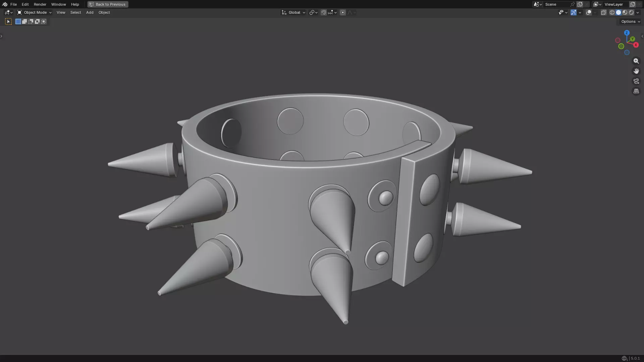This screenshot has width=644, height=362.
Task: Expand the Options dropdown
Action: 630,21
